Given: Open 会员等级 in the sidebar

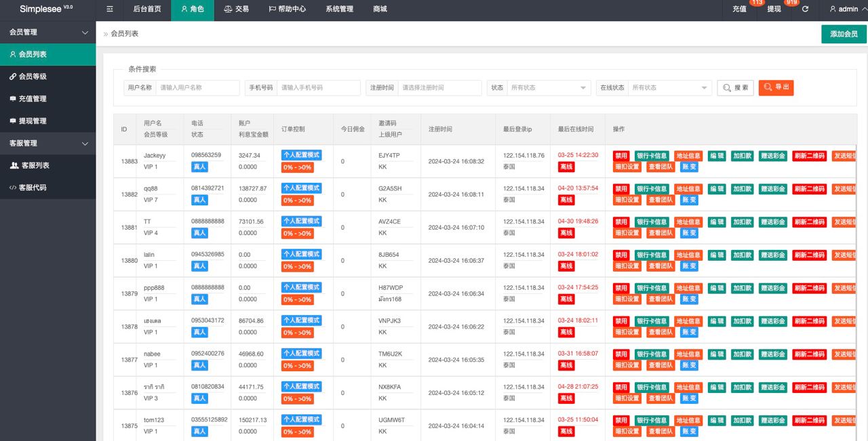Looking at the screenshot, I should (33, 77).
